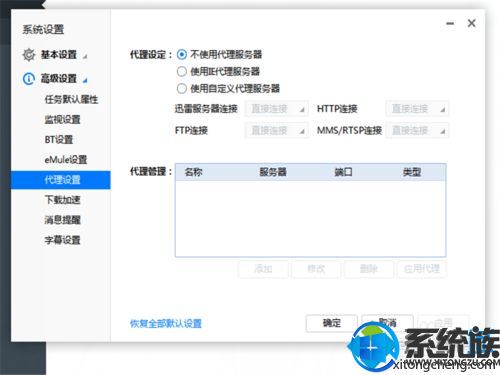
Task: Open 字幕设置 settings page
Action: 62,240
